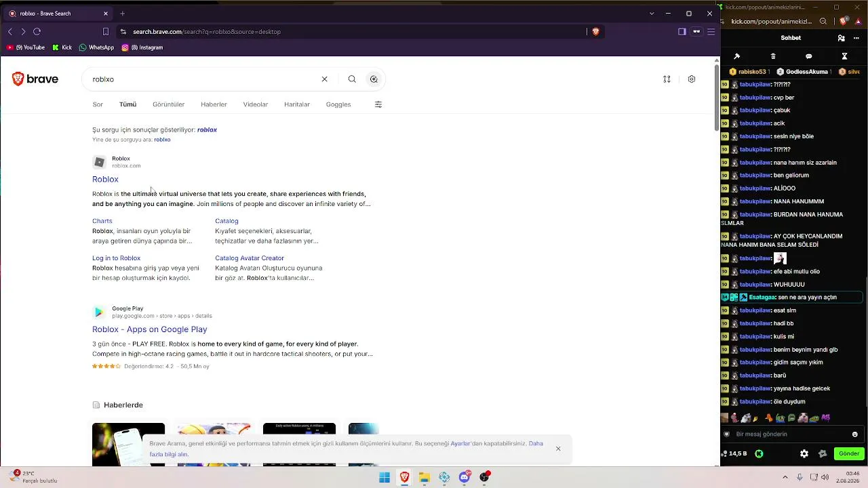This screenshot has height=488, width=868.
Task: Open the emoji picker in Kick chat
Action: click(854, 434)
